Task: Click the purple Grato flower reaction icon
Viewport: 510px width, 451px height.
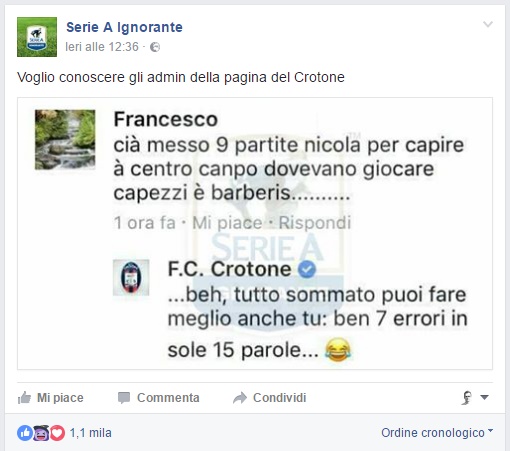Action: pos(41,433)
